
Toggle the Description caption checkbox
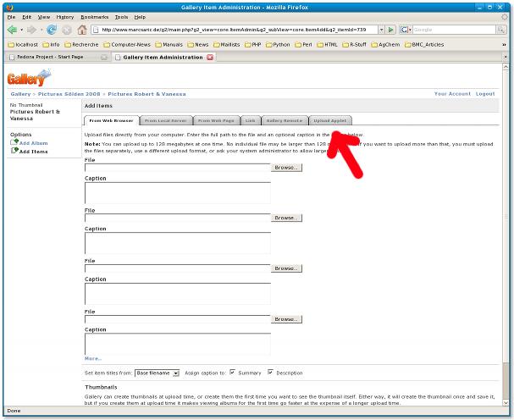point(271,373)
